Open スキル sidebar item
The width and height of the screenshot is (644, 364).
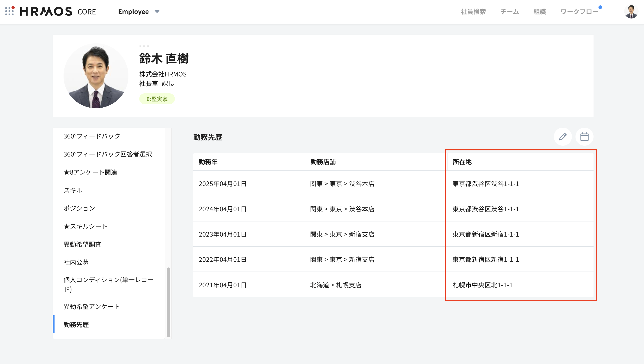click(73, 190)
